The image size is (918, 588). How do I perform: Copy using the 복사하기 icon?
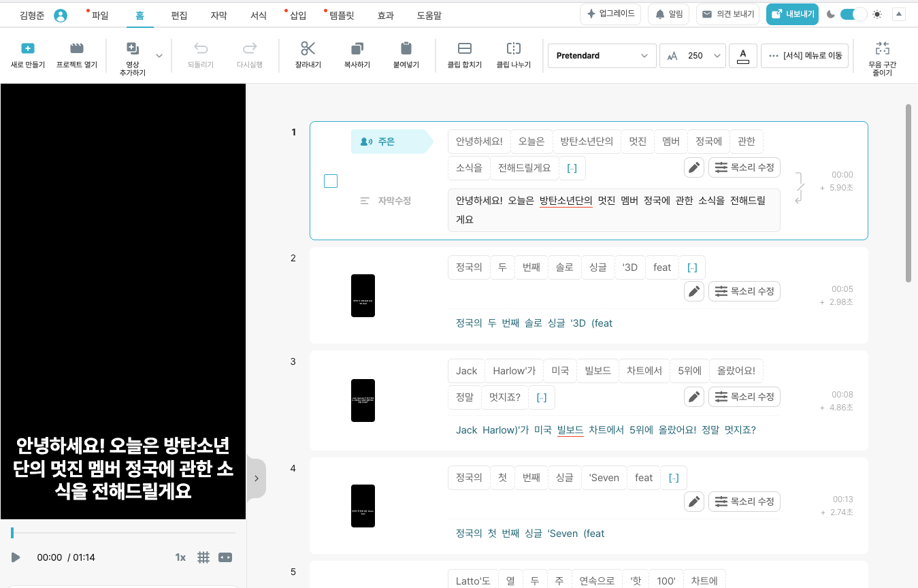(357, 48)
